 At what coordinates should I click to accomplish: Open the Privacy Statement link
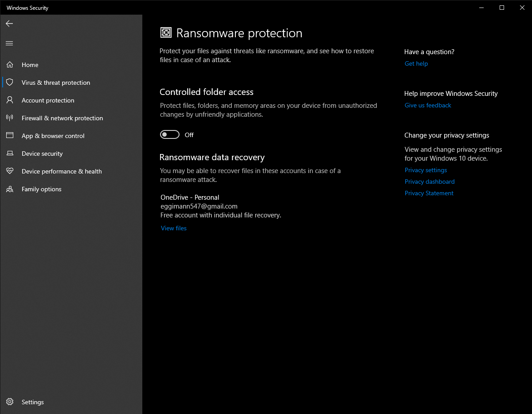[x=429, y=193]
